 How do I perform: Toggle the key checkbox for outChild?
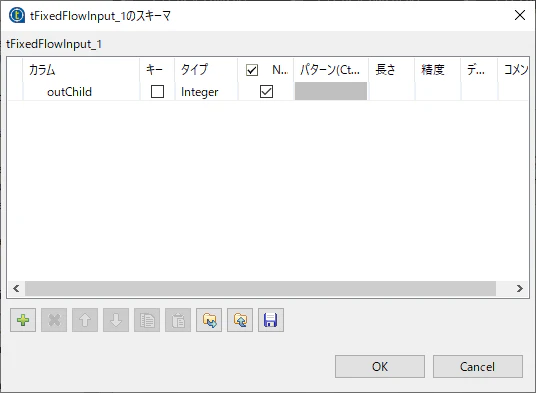(157, 92)
